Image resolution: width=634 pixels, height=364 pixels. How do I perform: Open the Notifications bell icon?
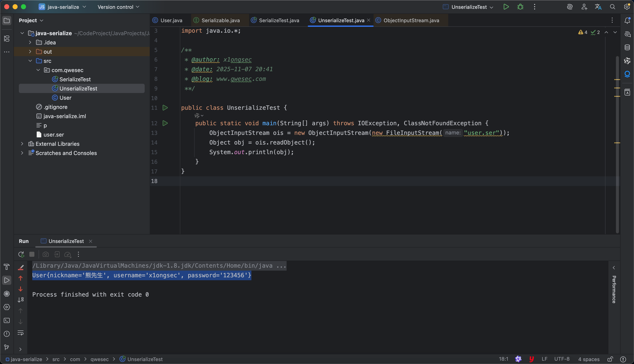pyautogui.click(x=627, y=21)
